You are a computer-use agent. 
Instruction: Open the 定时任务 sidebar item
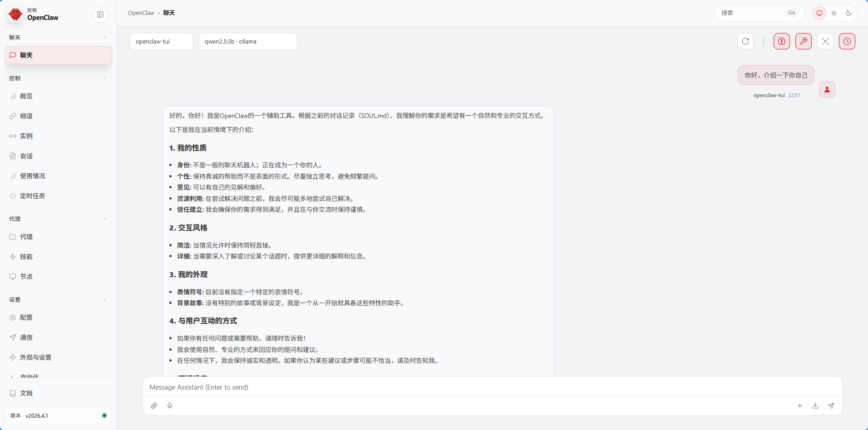click(32, 196)
